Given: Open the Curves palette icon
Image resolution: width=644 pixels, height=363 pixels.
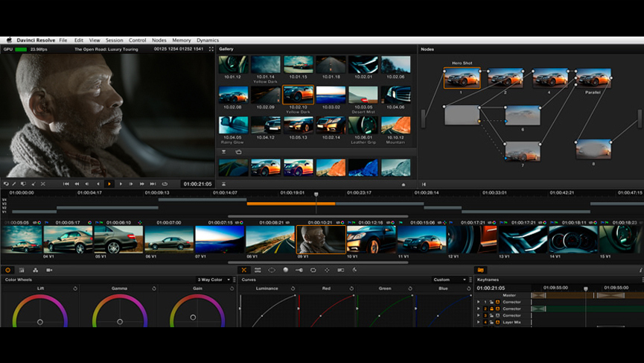Looking at the screenshot, I should (x=243, y=270).
